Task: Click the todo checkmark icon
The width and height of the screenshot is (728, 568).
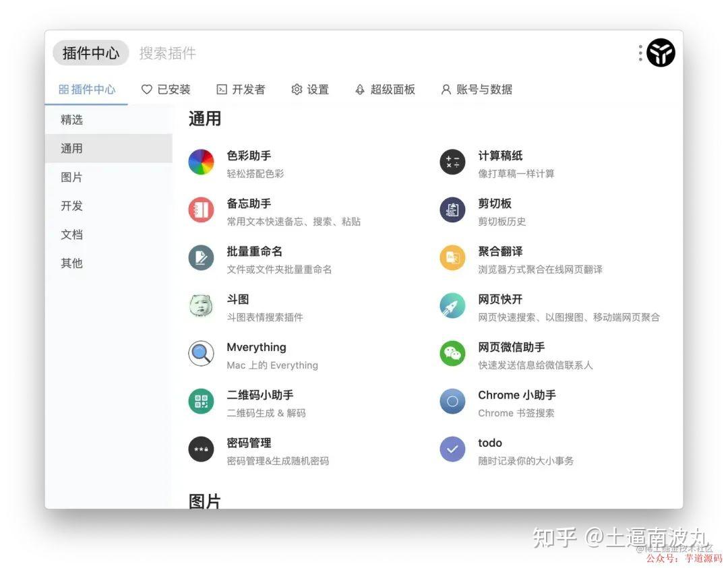Action: 452,449
